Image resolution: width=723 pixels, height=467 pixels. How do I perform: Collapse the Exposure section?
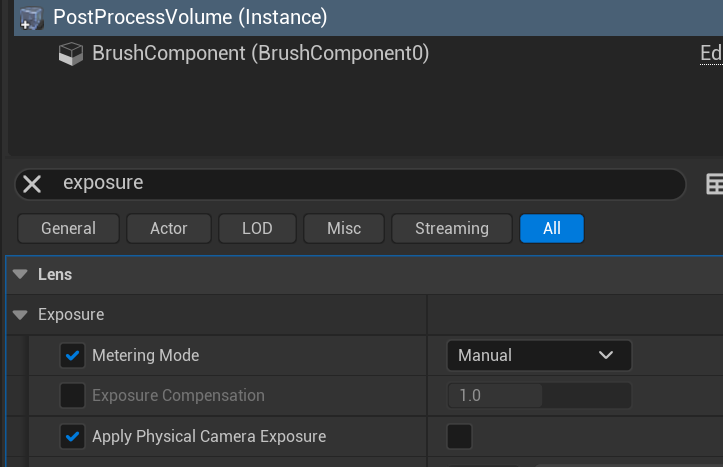[x=20, y=314]
